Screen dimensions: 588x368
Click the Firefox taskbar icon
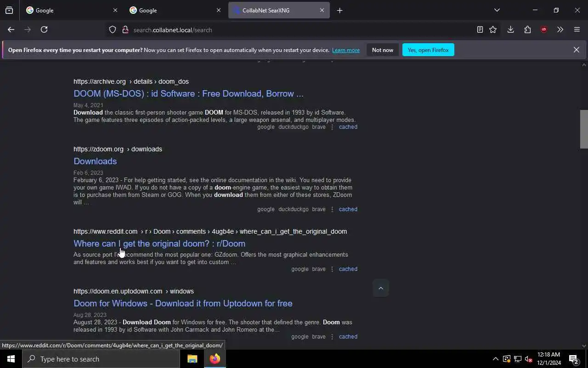[215, 359]
